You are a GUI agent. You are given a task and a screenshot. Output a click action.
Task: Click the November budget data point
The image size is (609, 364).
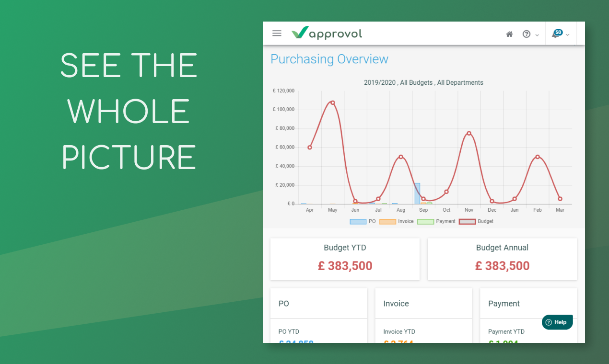point(469,133)
